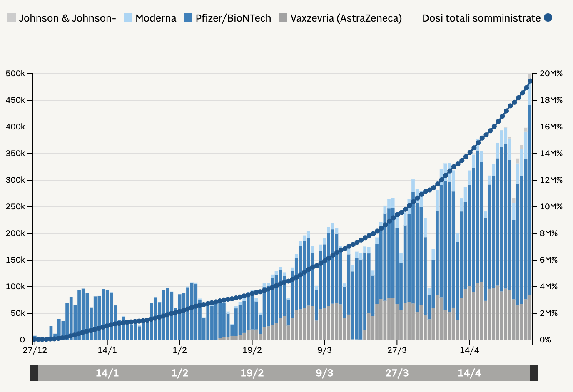Toggle the Moderna series via legend label

(x=156, y=18)
